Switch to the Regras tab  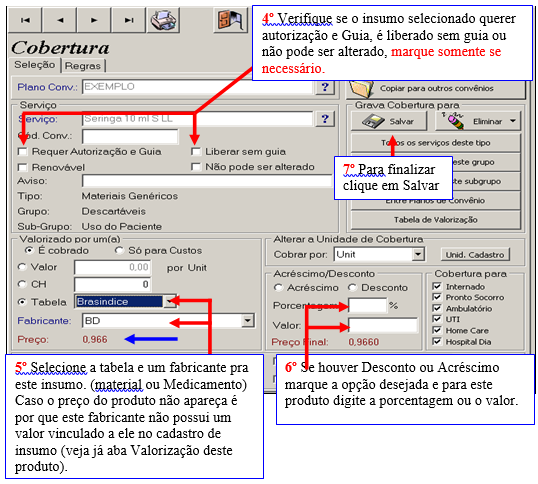coord(83,66)
